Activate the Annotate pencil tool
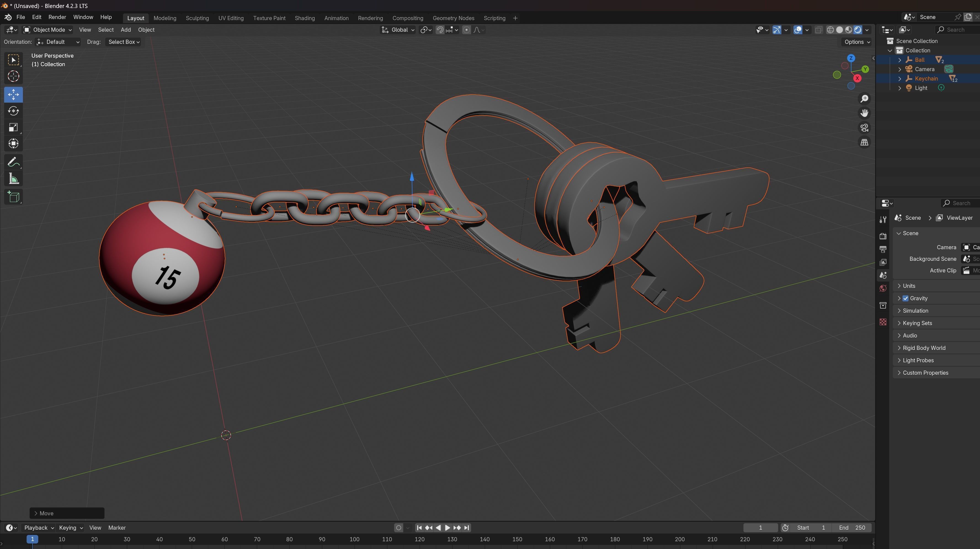980x549 pixels. click(13, 162)
